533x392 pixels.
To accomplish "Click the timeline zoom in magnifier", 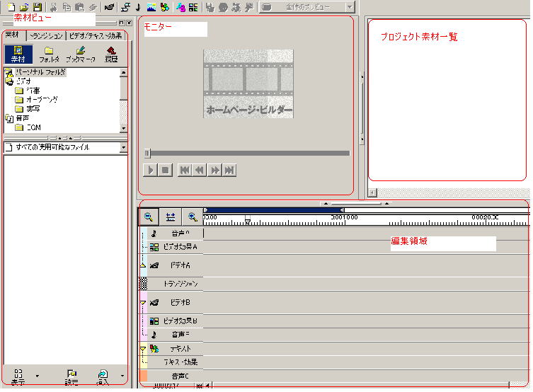I will 192,217.
